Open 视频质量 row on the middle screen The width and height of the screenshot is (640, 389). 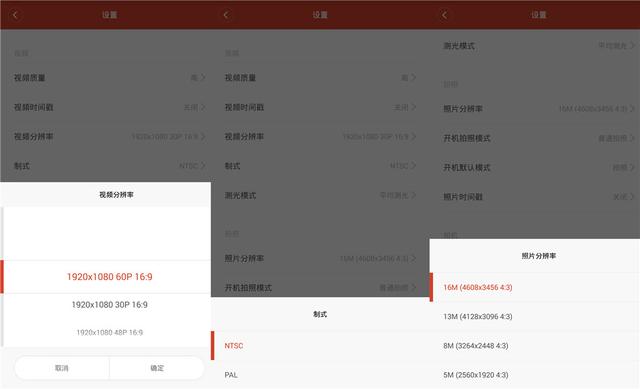click(x=320, y=78)
